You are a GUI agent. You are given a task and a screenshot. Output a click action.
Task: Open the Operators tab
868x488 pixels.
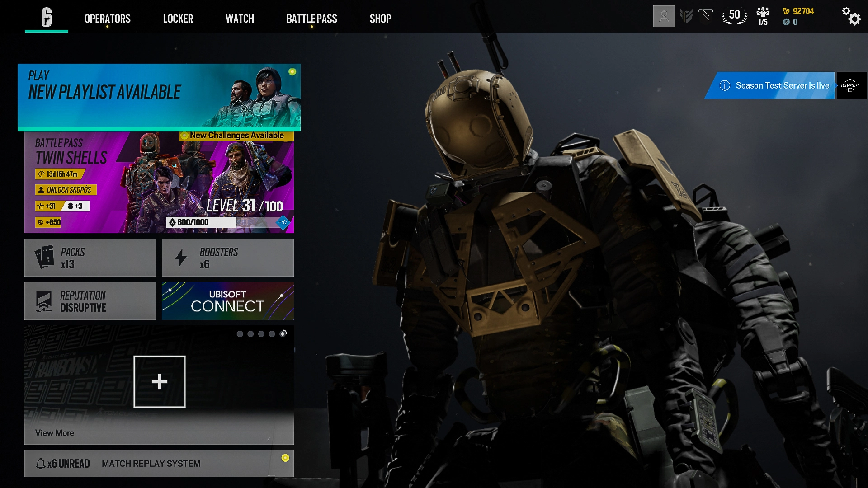tap(107, 19)
